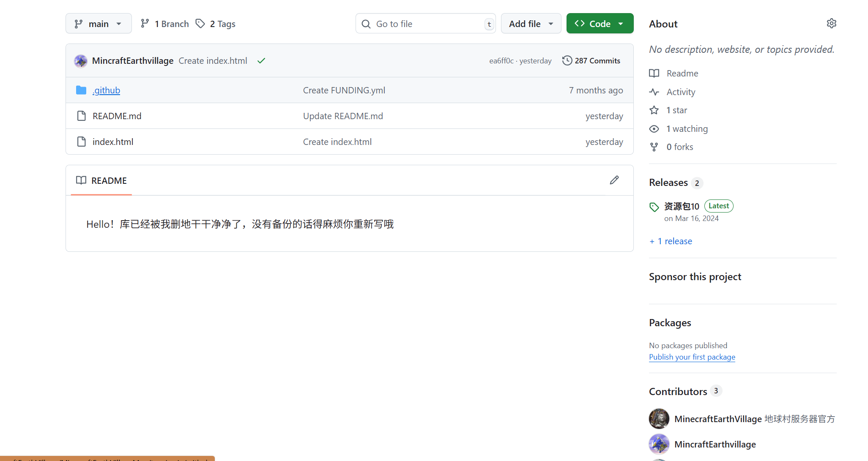Click the star icon in About
868x461 pixels.
click(x=654, y=110)
